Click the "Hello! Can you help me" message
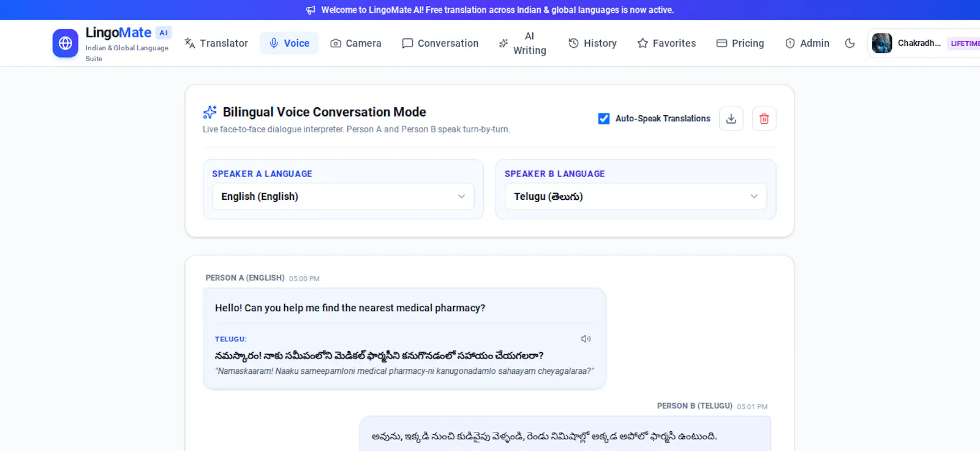980x451 pixels. click(350, 308)
